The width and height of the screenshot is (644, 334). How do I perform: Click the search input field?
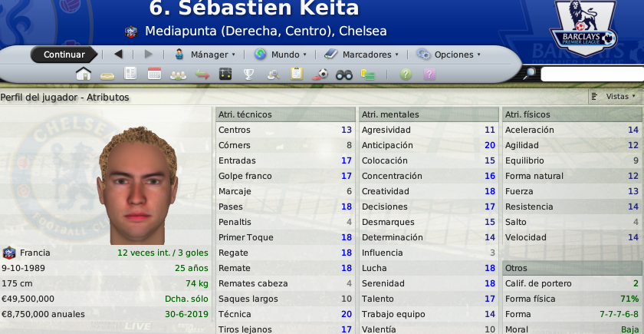590,74
